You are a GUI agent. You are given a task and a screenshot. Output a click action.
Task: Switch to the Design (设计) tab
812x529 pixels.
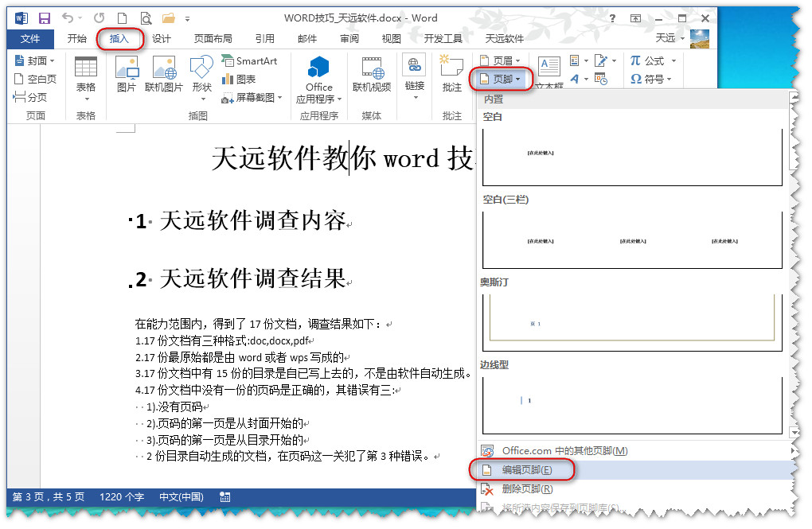point(162,38)
